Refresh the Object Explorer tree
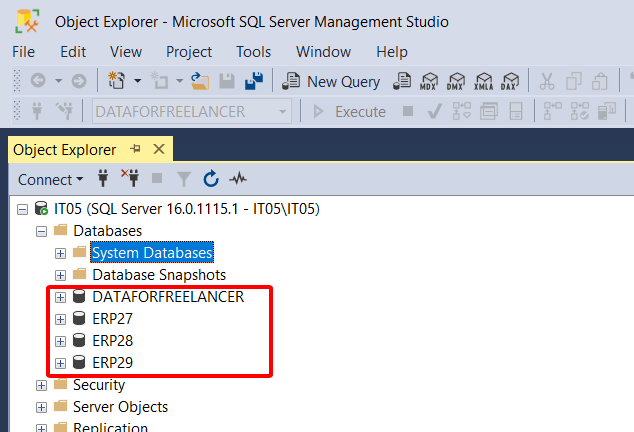The height and width of the screenshot is (432, 634). coord(211,179)
